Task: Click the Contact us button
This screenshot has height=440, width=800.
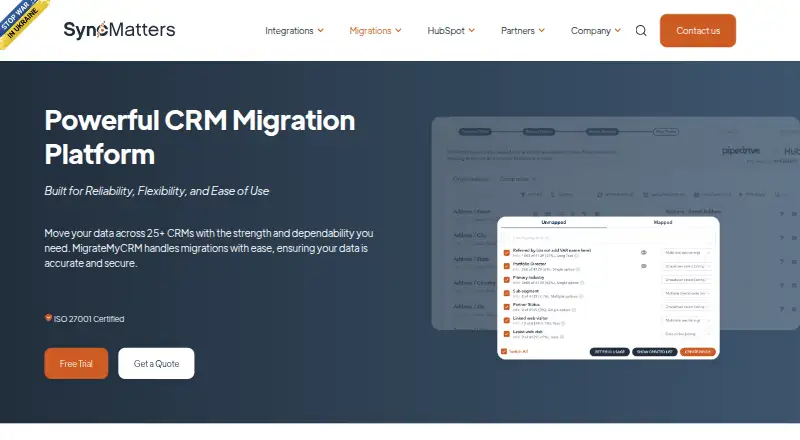Action: [x=697, y=31]
